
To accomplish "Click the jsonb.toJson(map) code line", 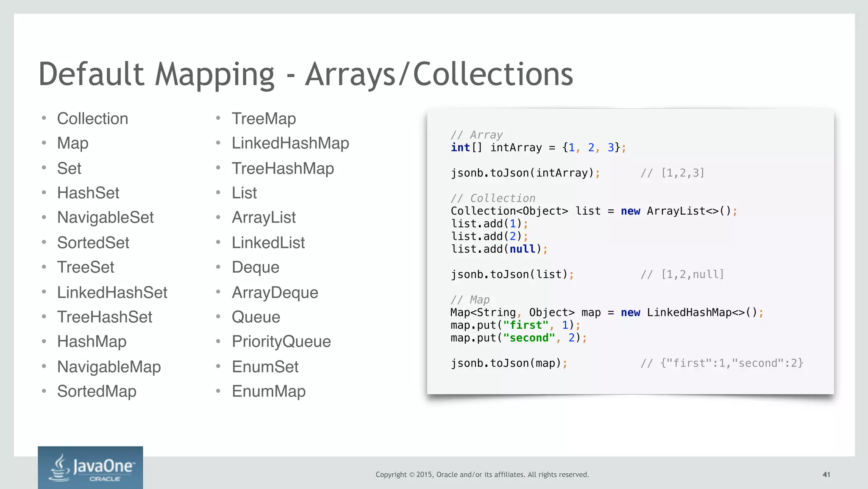I will (509, 363).
